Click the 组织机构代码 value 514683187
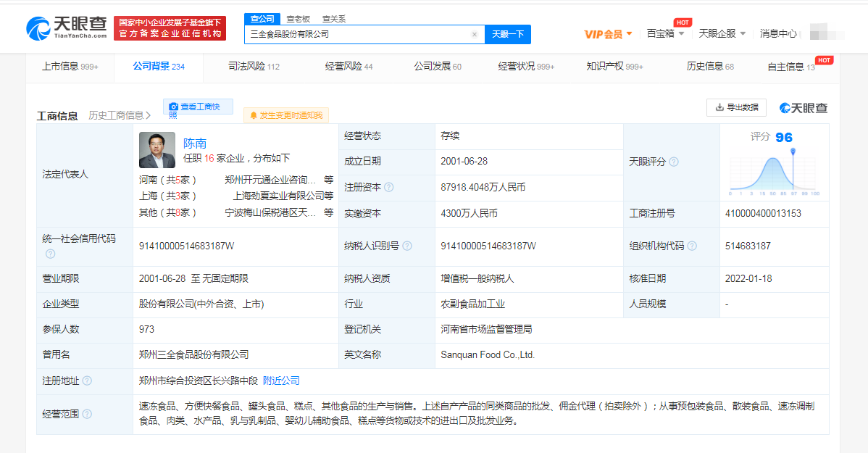Screen dimensions: 868x453 [x=748, y=246]
